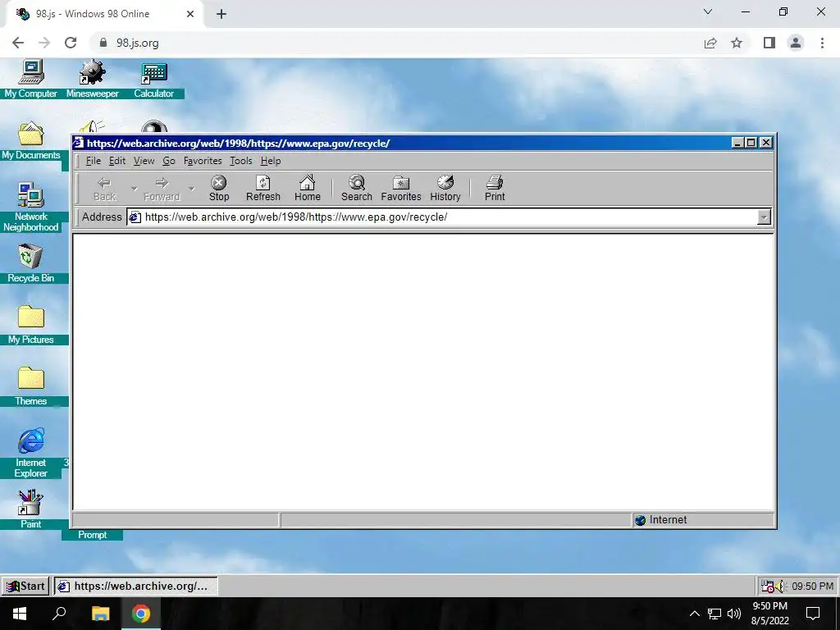This screenshot has height=630, width=840.
Task: Click the page icon in Address bar
Action: click(x=135, y=217)
